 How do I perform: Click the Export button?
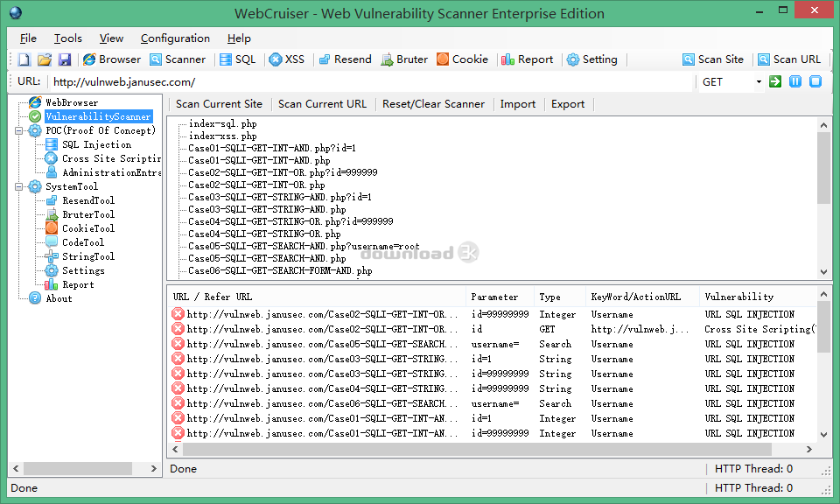coord(568,104)
